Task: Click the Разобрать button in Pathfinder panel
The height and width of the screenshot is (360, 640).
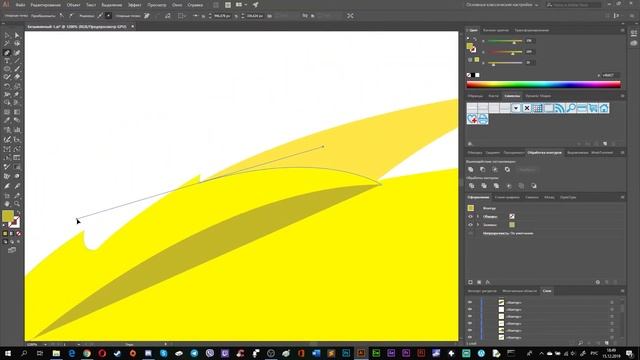Action: 527,169
